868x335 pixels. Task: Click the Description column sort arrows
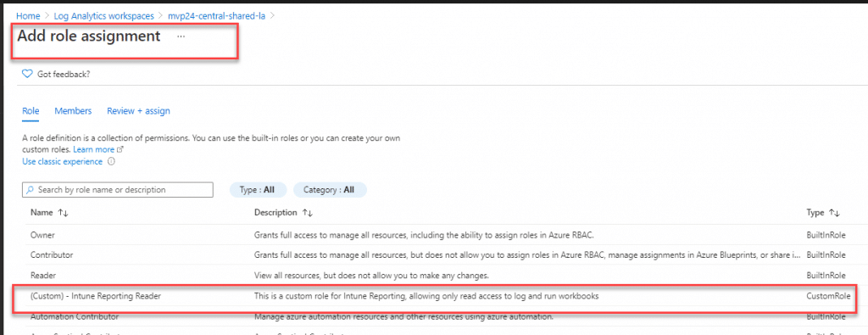(x=307, y=213)
